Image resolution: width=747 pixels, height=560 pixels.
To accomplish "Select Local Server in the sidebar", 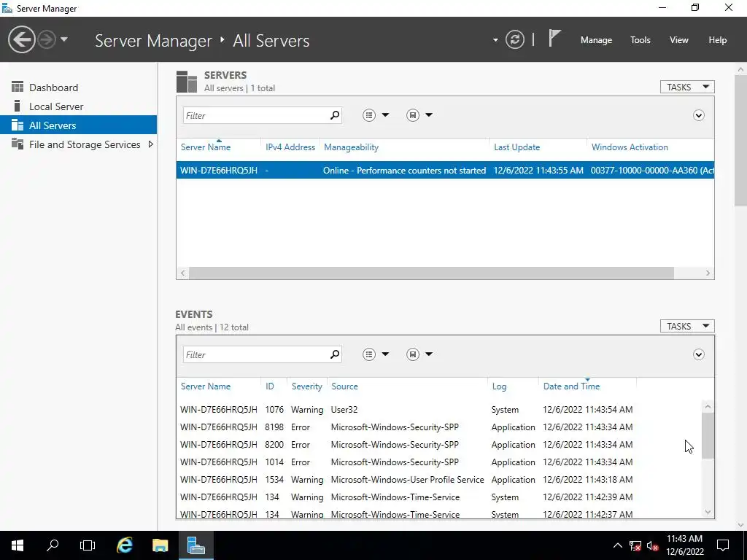I will click(x=79, y=106).
